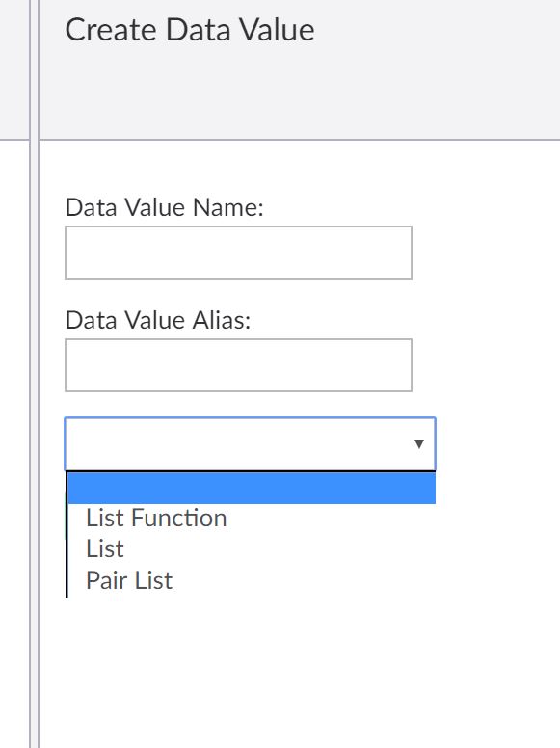Focus the Data Value Name input field
Image resolution: width=560 pixels, height=748 pixels.
click(238, 253)
